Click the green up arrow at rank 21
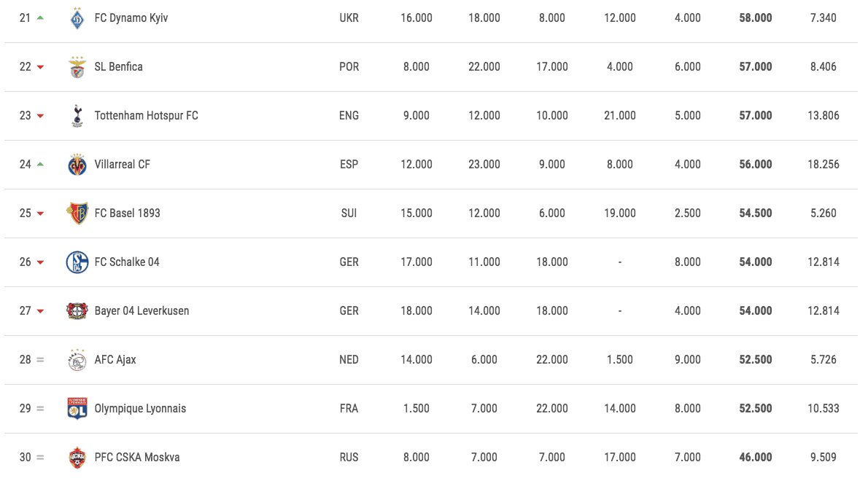868x478 pixels. coord(40,17)
